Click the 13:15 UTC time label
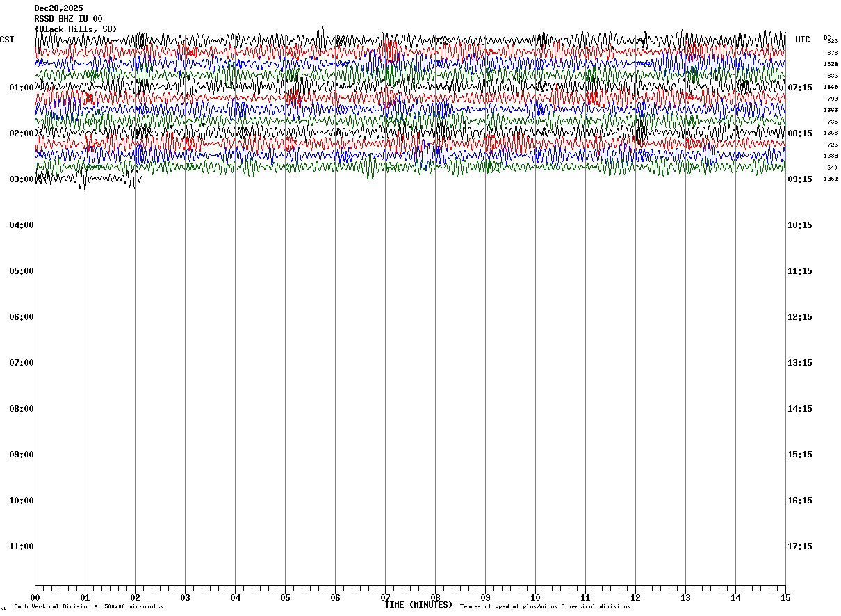Screen dimensions: 841x616 (800, 363)
